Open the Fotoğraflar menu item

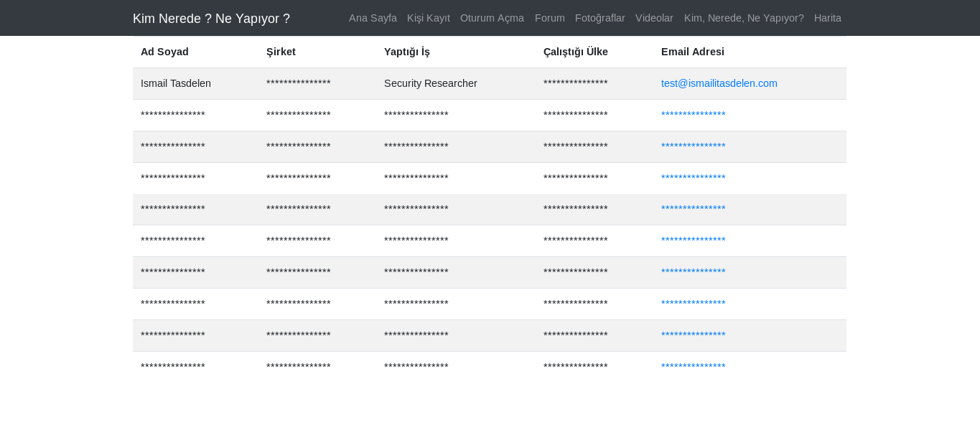click(600, 18)
